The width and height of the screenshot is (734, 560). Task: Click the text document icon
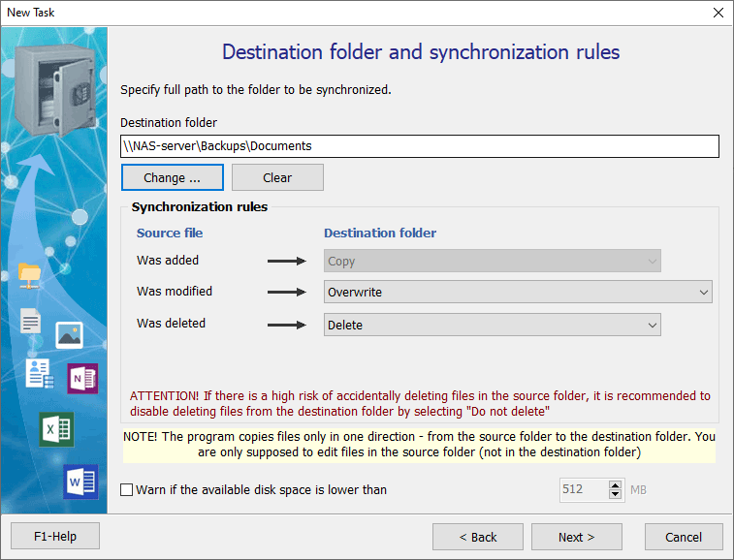pyautogui.click(x=31, y=321)
